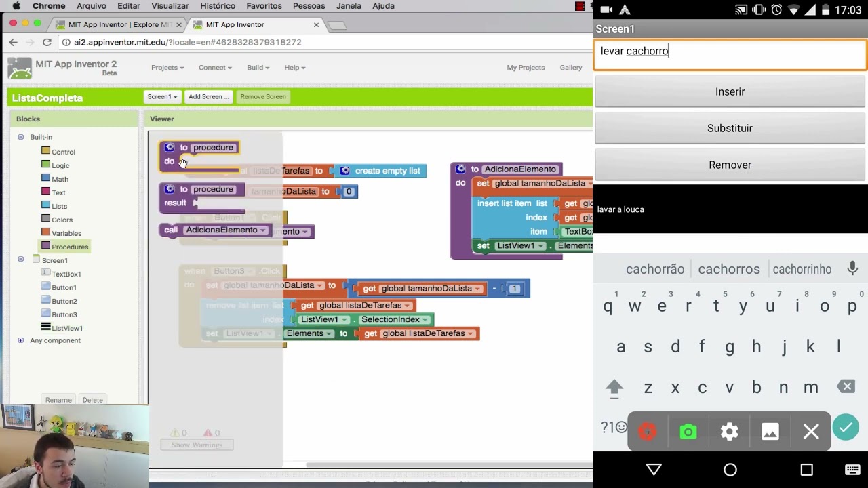Screen dimensions: 868x488
Task: Tap the green camera screenshot icon
Action: (x=688, y=432)
